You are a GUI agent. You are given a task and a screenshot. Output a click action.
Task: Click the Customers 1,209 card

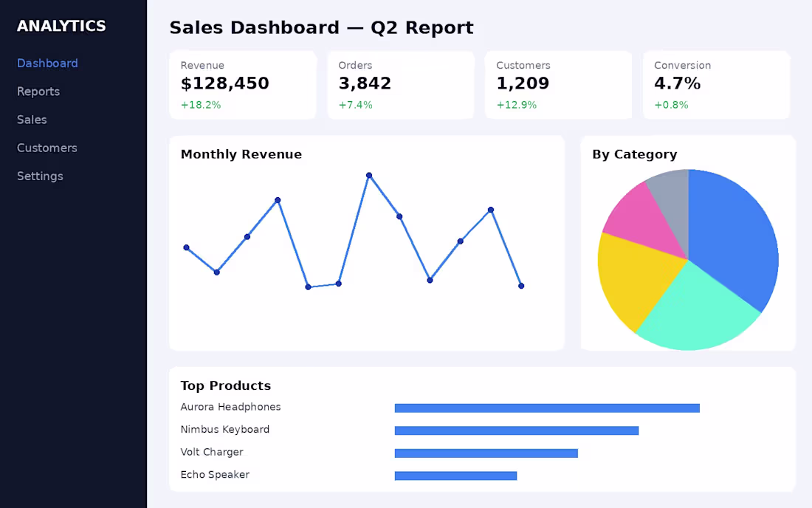558,85
